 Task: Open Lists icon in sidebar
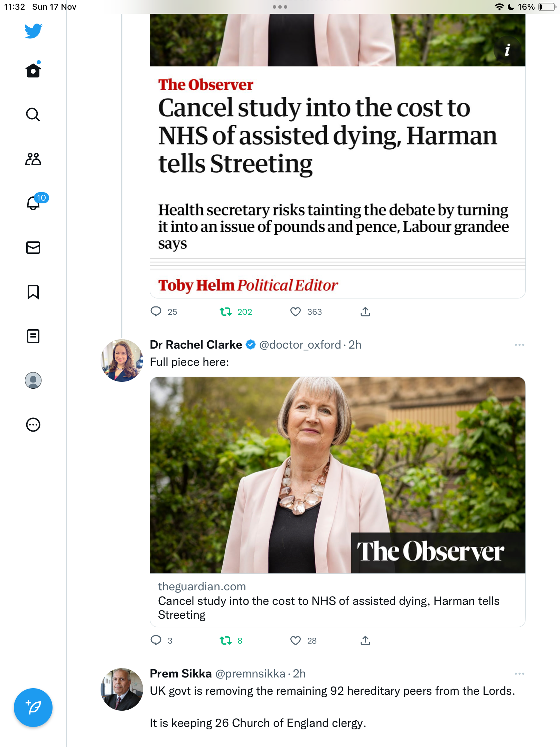coord(33,336)
